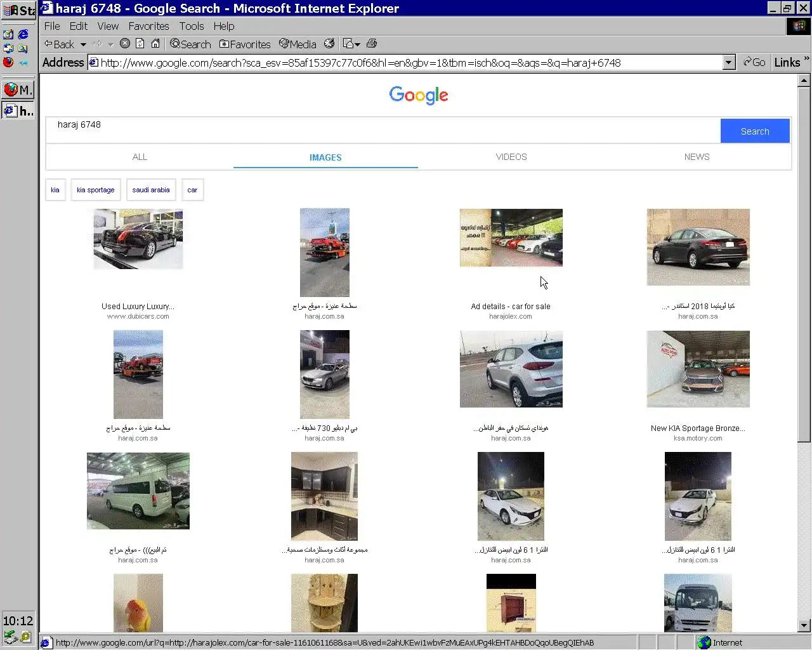Click the Go button beside address bar
The image size is (812, 650).
click(x=754, y=62)
